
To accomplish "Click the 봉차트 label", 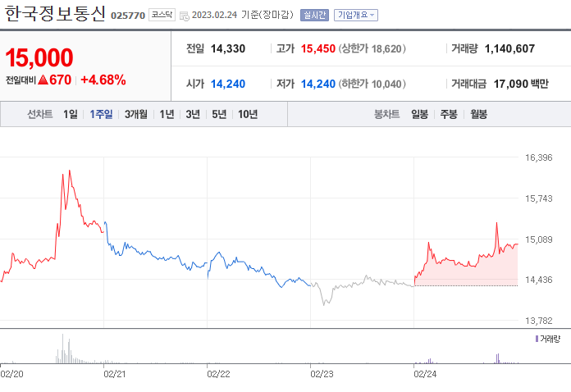I will [x=386, y=114].
